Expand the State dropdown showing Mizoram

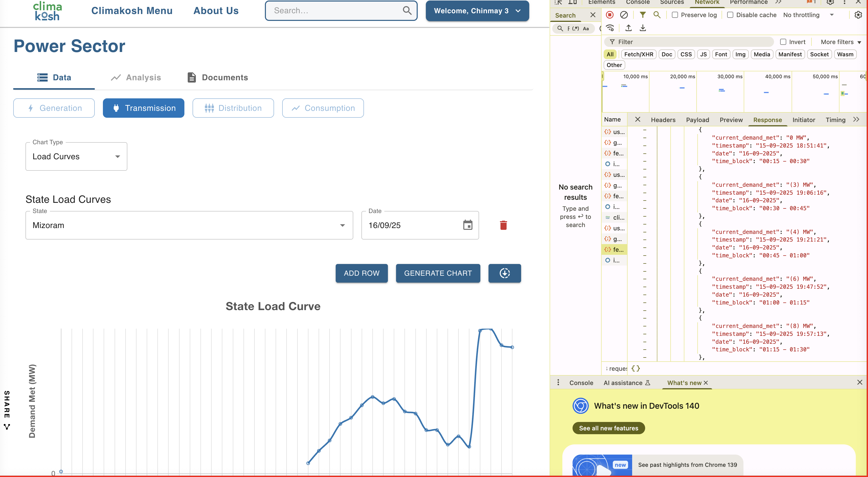click(189, 225)
